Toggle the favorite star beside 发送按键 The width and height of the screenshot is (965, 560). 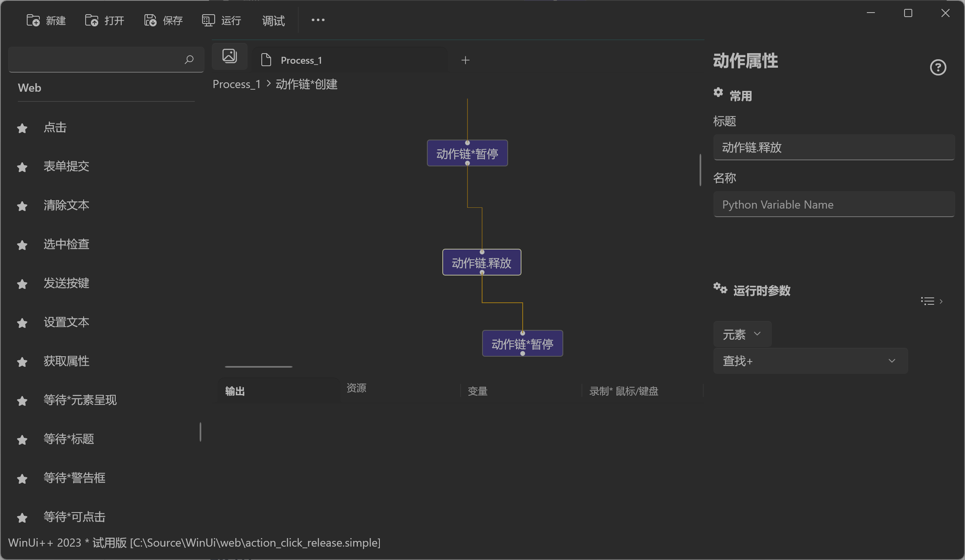(x=22, y=284)
